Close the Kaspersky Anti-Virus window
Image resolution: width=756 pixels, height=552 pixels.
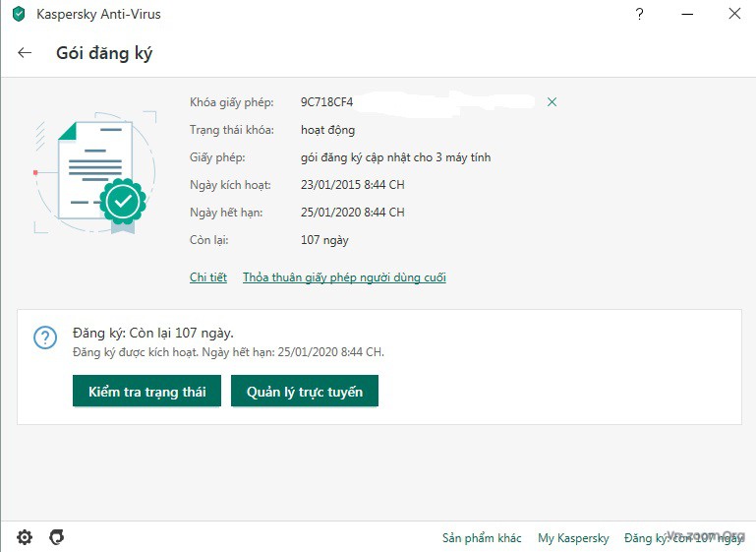click(x=734, y=14)
